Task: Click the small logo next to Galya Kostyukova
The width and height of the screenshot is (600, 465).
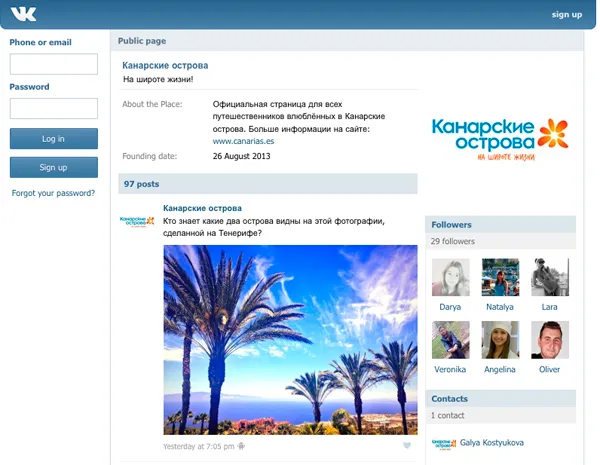Action: pos(443,442)
